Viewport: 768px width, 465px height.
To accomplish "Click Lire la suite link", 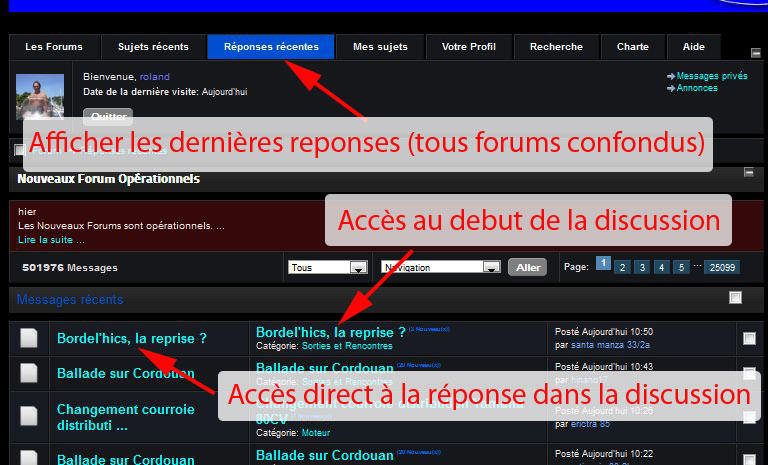I will [x=51, y=240].
